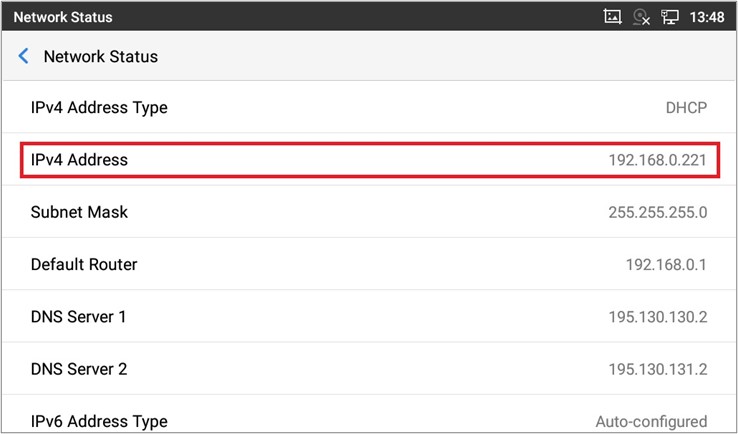738x434 pixels.
Task: Tap the 195.130.130.2 DNS value
Action: [x=657, y=317]
